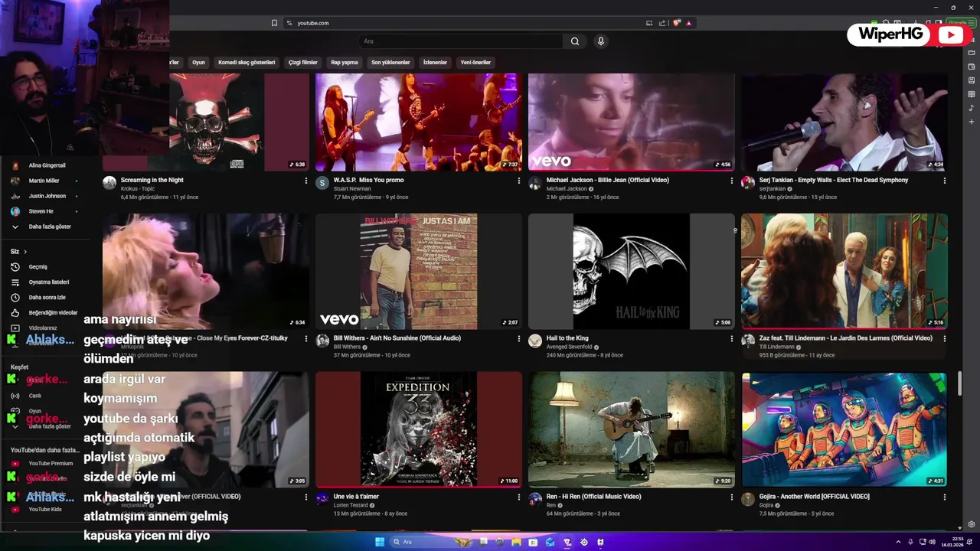Viewport: 980px width, 551px height.
Task: Open options menu for Une vie à t'aimer
Action: tap(518, 497)
